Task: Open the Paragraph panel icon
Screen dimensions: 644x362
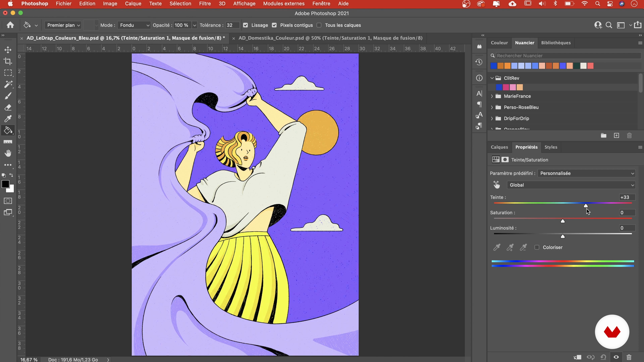Action: pyautogui.click(x=479, y=104)
